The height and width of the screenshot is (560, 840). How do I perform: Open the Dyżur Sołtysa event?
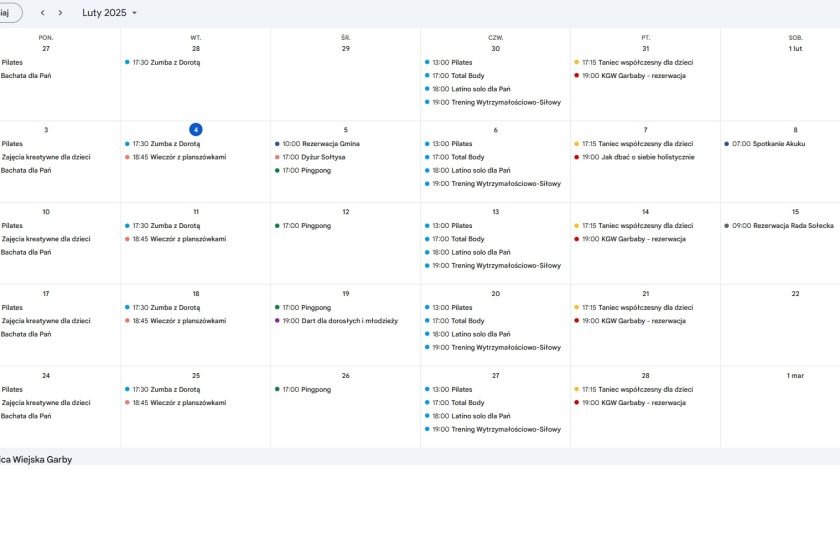click(x=316, y=157)
